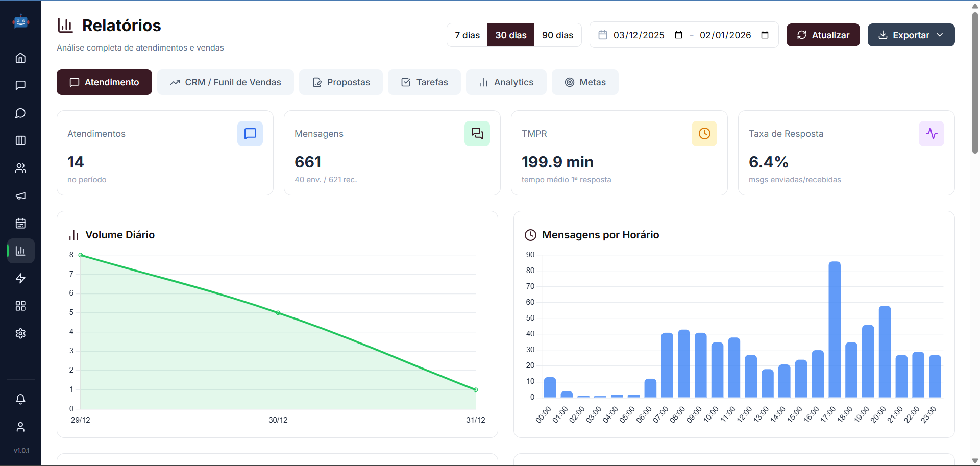Select the 90 dias period toggle
The height and width of the screenshot is (466, 980).
click(557, 35)
